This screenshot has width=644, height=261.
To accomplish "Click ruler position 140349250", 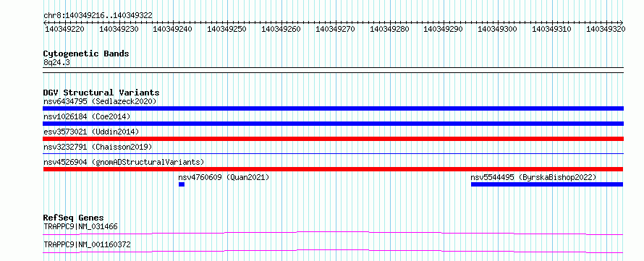I will [x=227, y=29].
